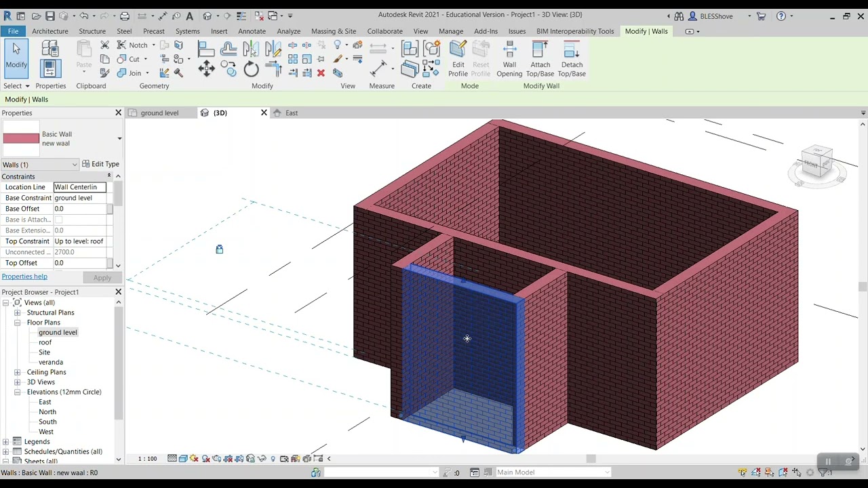This screenshot has width=868, height=488.
Task: Expand the Structural Plans tree node
Action: (x=17, y=312)
